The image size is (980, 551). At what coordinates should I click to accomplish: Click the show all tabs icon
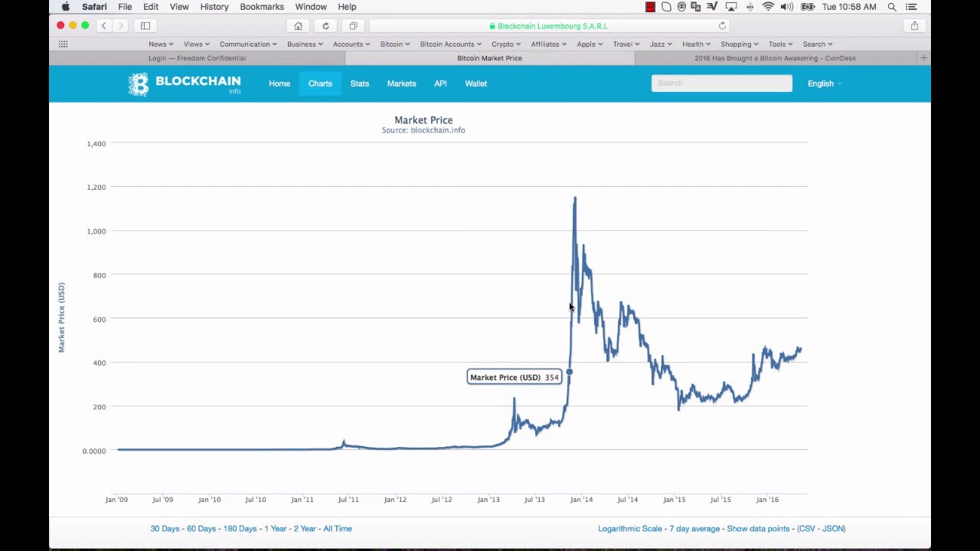(353, 26)
